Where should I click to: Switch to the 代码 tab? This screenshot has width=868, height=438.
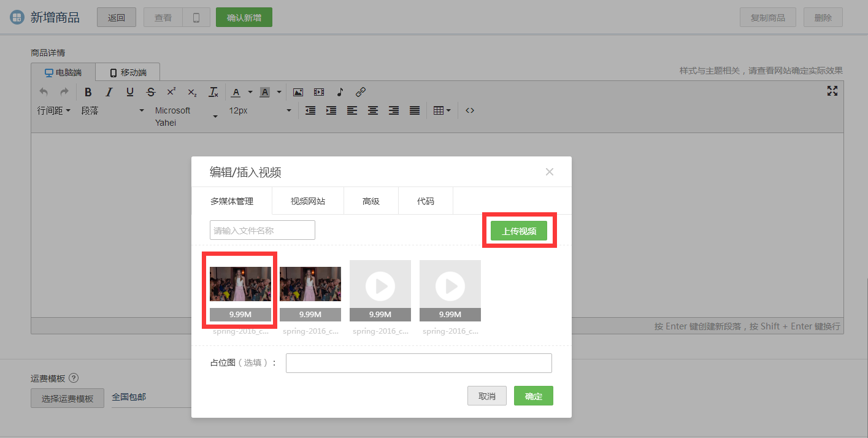coord(426,201)
